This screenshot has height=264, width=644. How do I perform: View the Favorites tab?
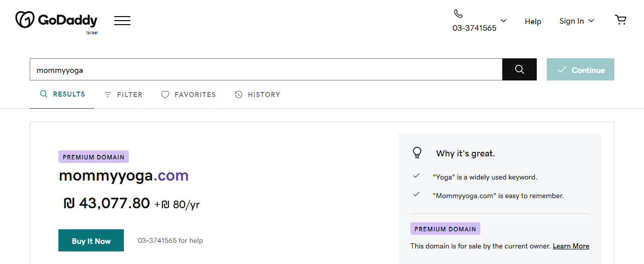pyautogui.click(x=188, y=95)
